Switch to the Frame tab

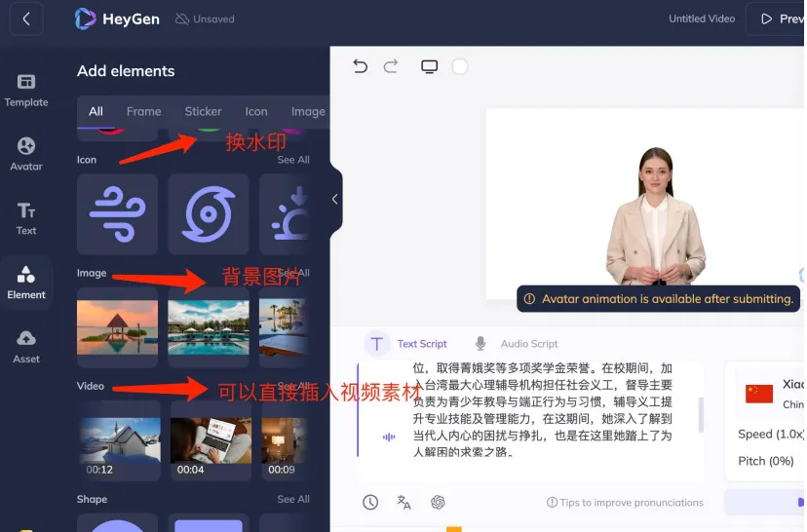click(x=143, y=112)
